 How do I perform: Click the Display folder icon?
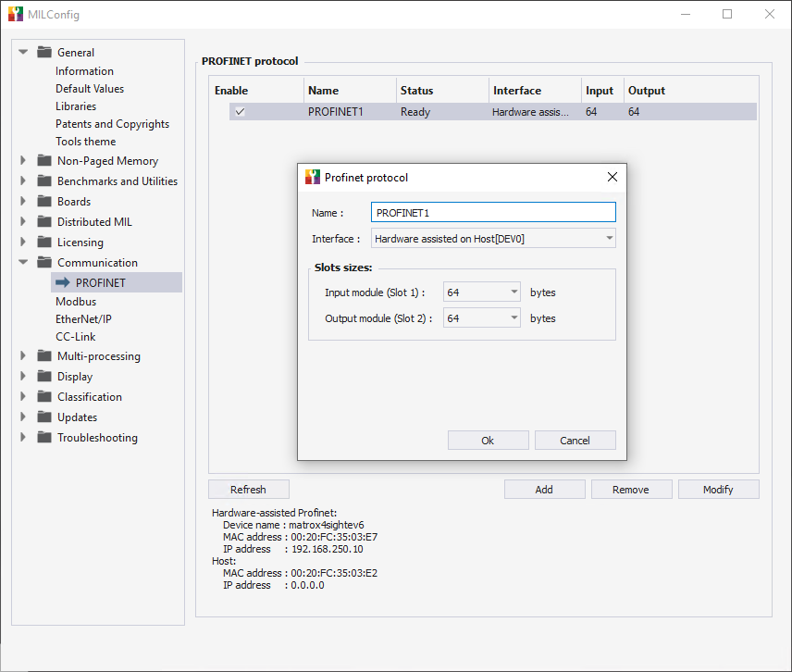[x=43, y=377]
